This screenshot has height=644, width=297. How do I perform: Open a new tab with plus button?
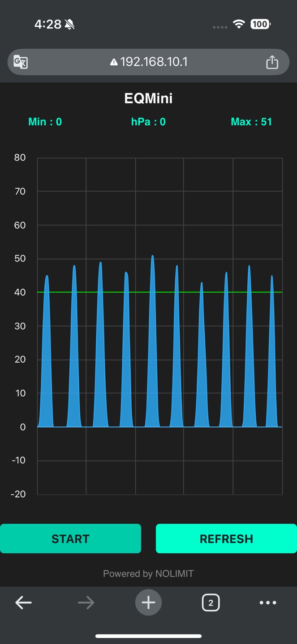click(148, 603)
